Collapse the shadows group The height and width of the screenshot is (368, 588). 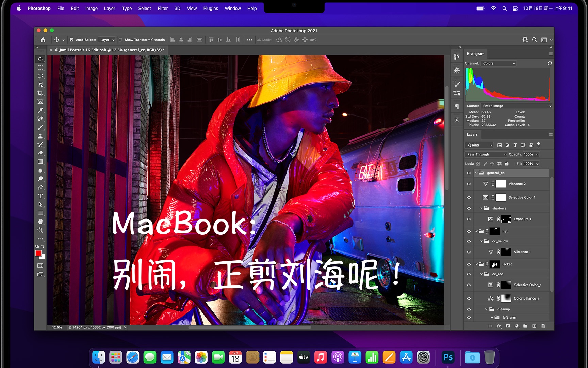pos(481,208)
